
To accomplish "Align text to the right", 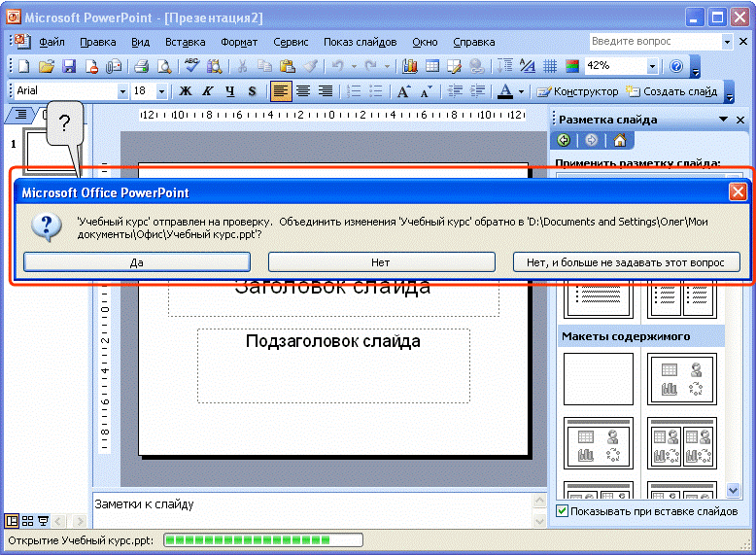I will pos(326,91).
